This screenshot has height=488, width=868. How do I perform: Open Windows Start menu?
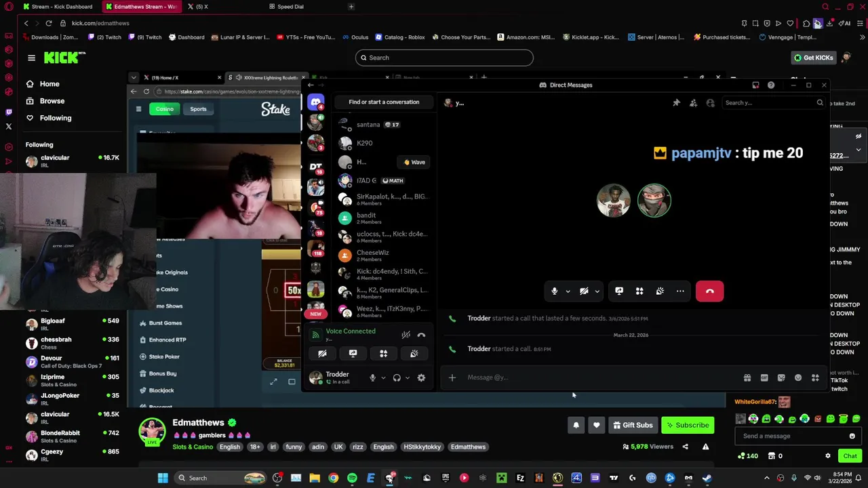coord(163,479)
